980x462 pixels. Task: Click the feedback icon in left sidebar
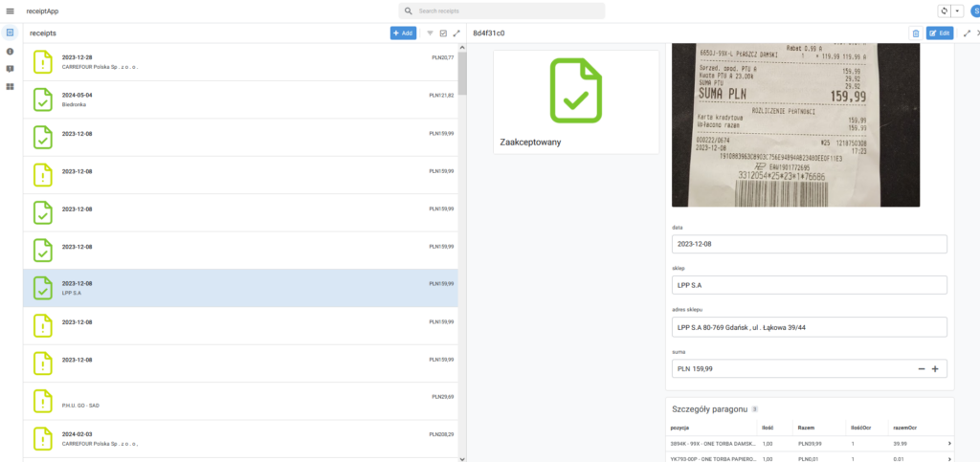click(10, 69)
